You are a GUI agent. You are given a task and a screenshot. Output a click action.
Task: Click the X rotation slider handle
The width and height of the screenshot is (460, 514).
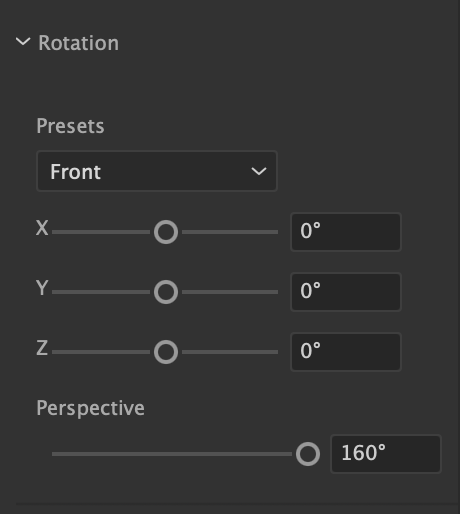(166, 232)
